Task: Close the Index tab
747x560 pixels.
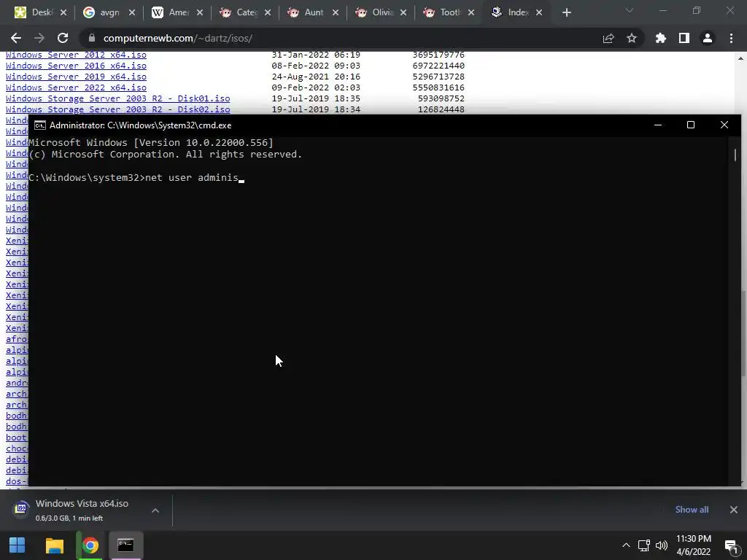Action: coord(539,13)
